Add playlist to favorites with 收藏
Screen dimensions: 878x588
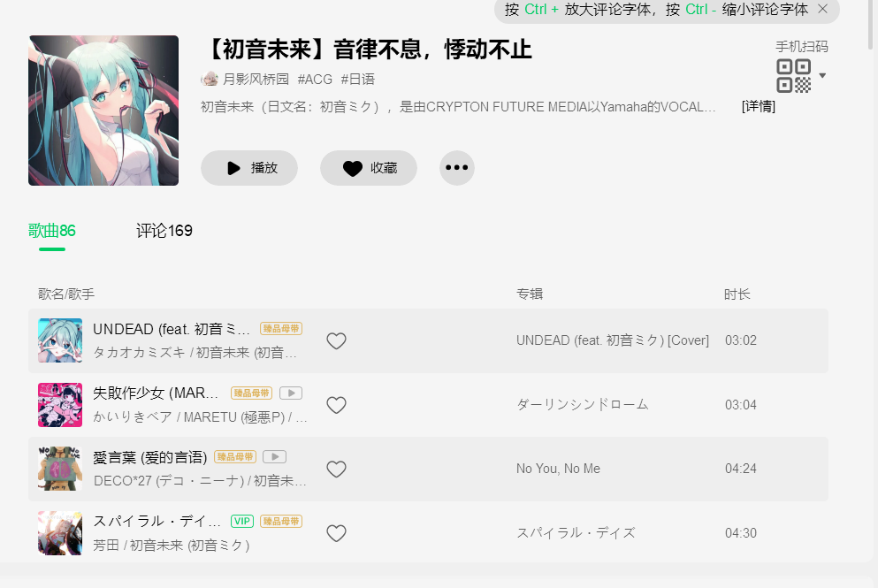369,168
